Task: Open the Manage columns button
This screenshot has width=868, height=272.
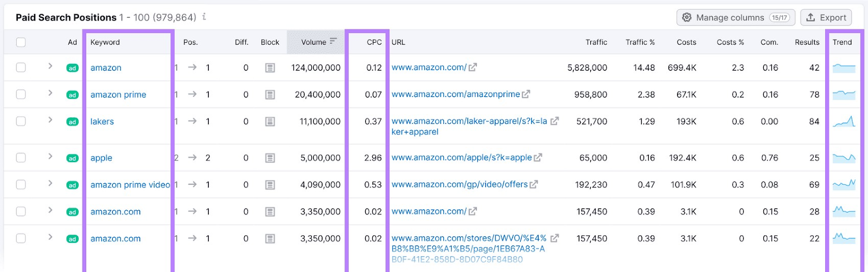Action: [736, 17]
